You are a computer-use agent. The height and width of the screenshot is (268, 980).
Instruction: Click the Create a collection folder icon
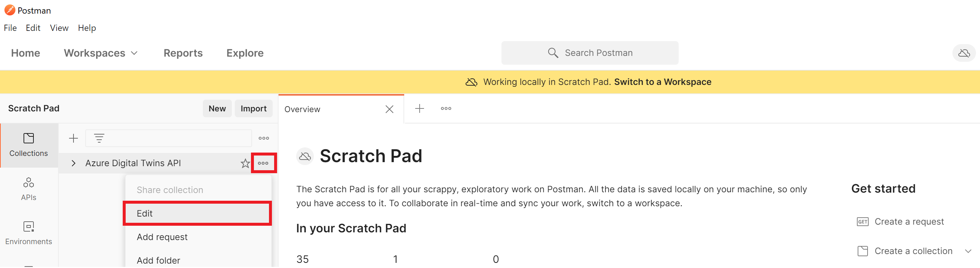click(x=862, y=251)
